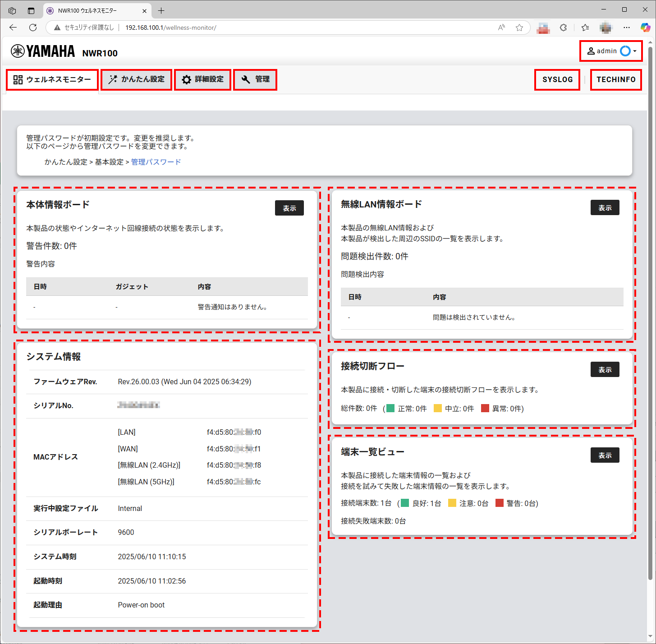Click the Yamaha logo
The image size is (656, 644).
[x=43, y=51]
